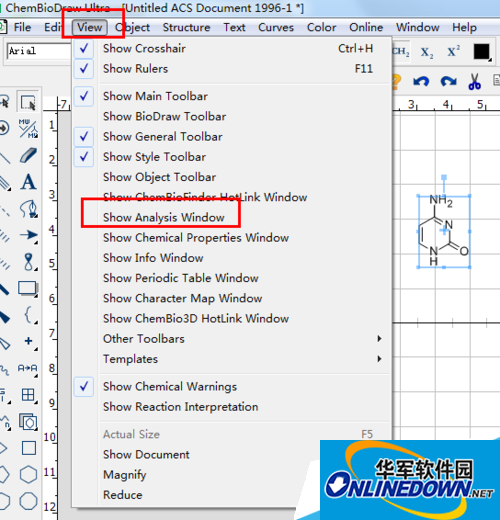Apply superscript X2 formatting
Screen dimensions: 500x520
coord(453,51)
